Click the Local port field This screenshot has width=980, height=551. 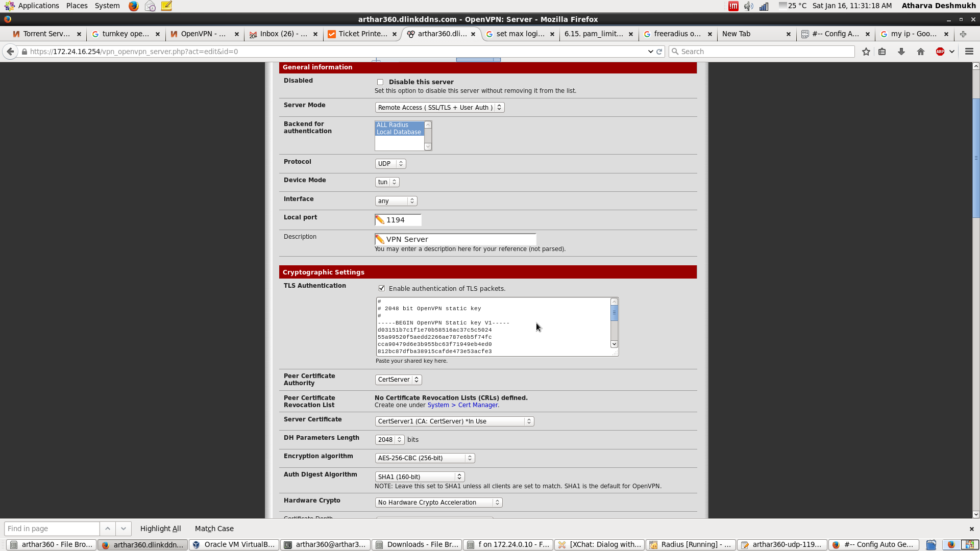(398, 220)
